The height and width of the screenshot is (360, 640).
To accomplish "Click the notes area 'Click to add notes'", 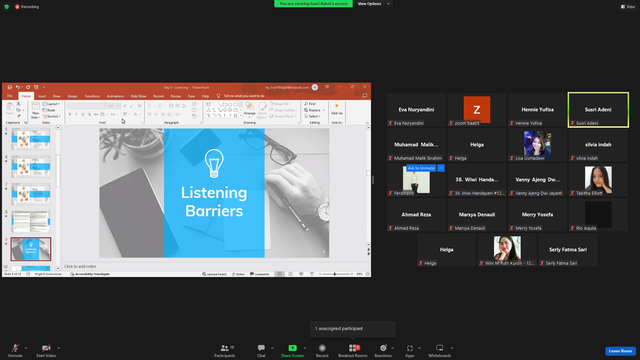I will tap(80, 266).
